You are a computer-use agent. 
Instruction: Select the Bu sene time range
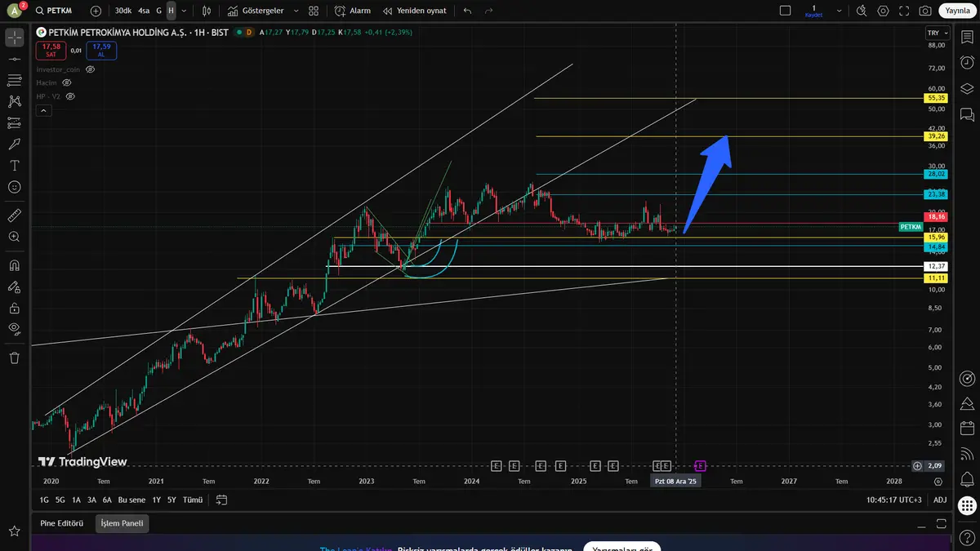[131, 500]
